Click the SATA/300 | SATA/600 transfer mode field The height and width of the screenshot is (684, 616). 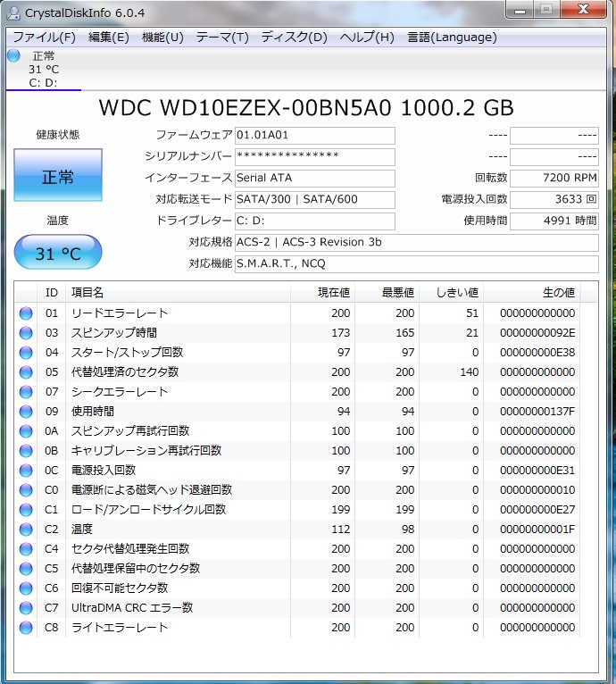point(315,199)
